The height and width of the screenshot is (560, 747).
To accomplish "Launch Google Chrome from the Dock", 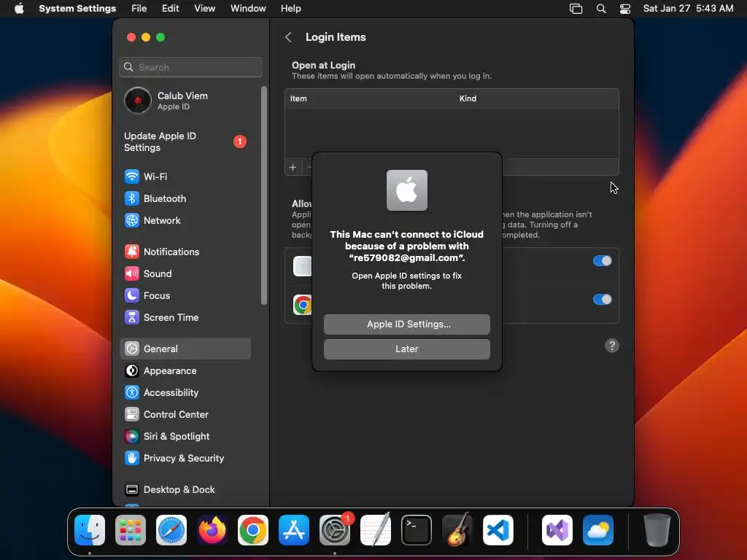I will tap(253, 530).
